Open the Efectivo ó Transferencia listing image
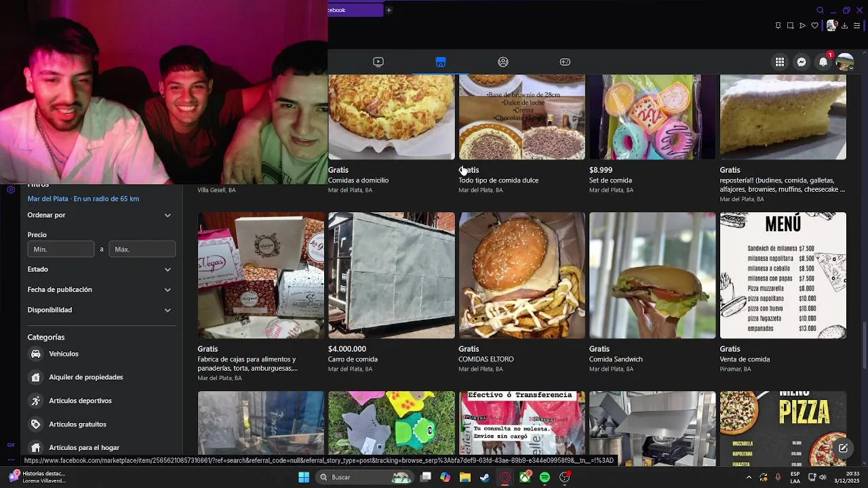Viewport: 868px width, 488px height. (522, 424)
